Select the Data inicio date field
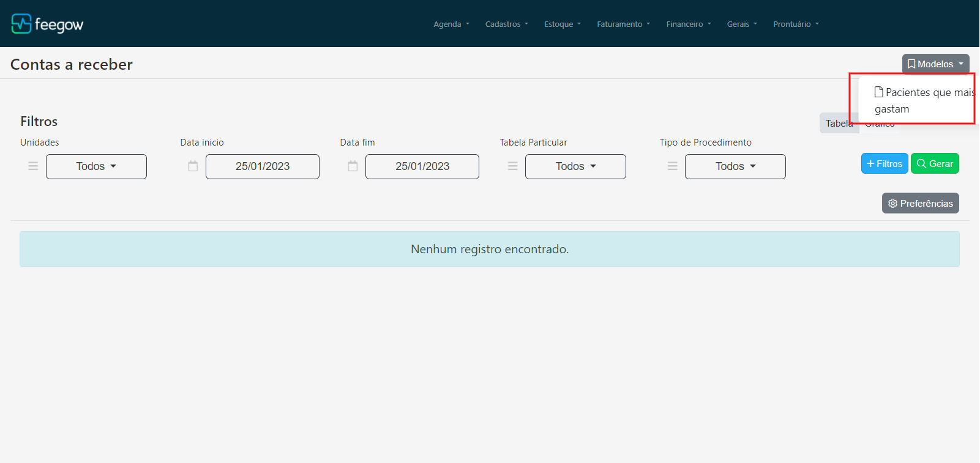The height and width of the screenshot is (463, 980). click(263, 166)
